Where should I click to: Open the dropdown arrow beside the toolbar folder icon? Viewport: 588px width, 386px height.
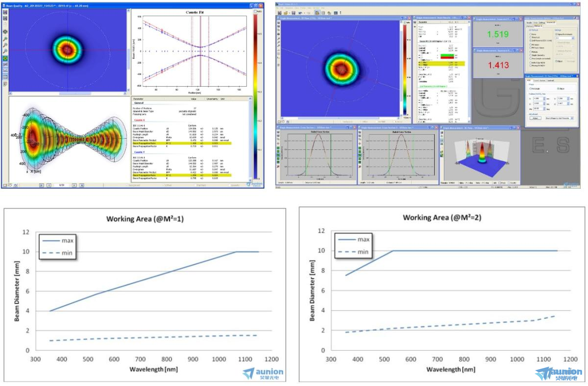click(x=290, y=13)
